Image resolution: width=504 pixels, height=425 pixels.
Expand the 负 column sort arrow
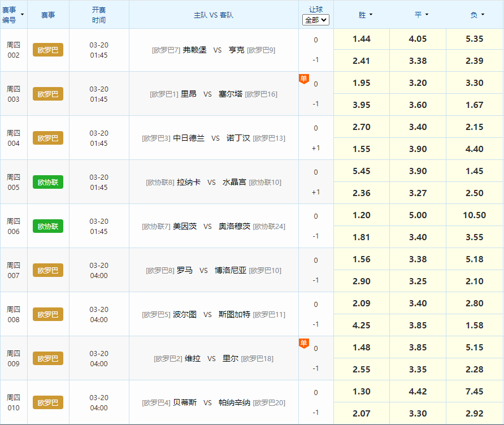point(483,15)
